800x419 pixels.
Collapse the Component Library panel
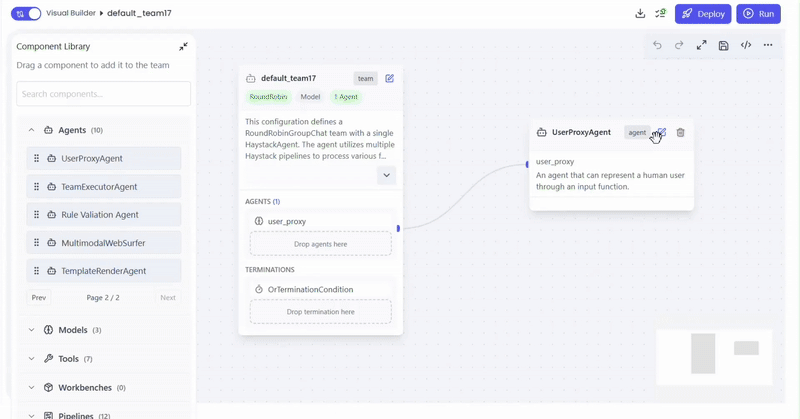(183, 47)
